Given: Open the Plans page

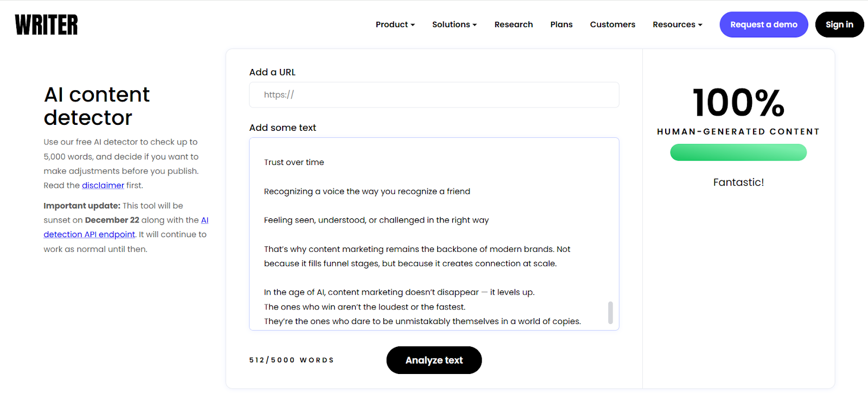Looking at the screenshot, I should (x=561, y=24).
